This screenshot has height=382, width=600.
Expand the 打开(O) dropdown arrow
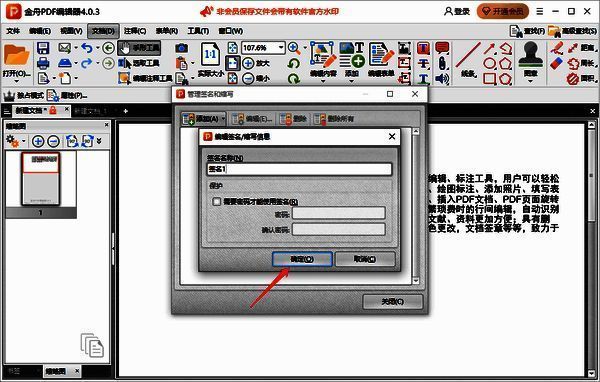tap(16, 81)
